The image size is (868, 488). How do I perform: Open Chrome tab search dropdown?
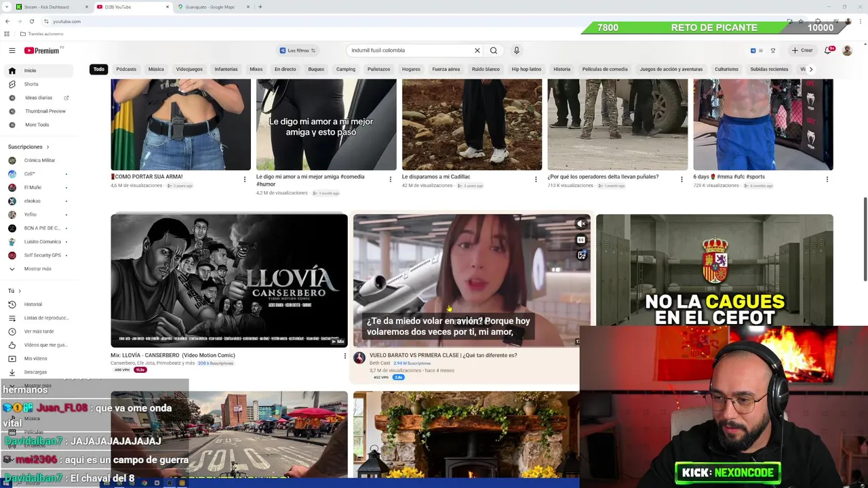[x=6, y=7]
